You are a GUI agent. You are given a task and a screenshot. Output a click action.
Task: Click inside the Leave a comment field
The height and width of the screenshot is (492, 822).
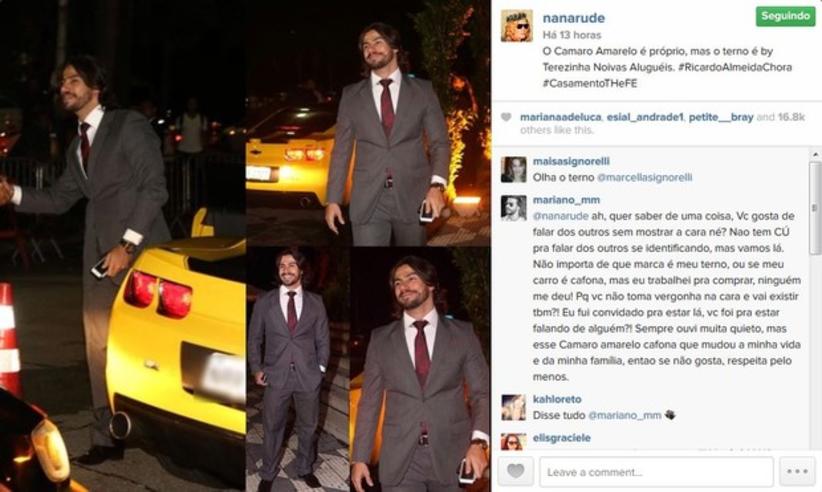tap(656, 472)
